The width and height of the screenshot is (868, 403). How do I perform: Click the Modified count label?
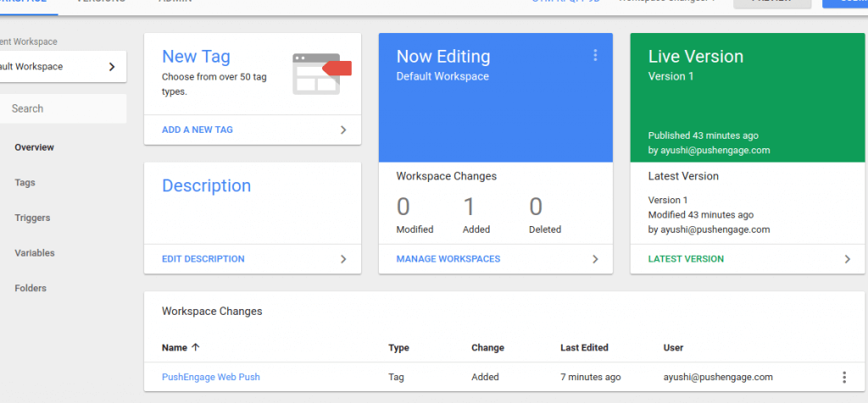(x=415, y=229)
